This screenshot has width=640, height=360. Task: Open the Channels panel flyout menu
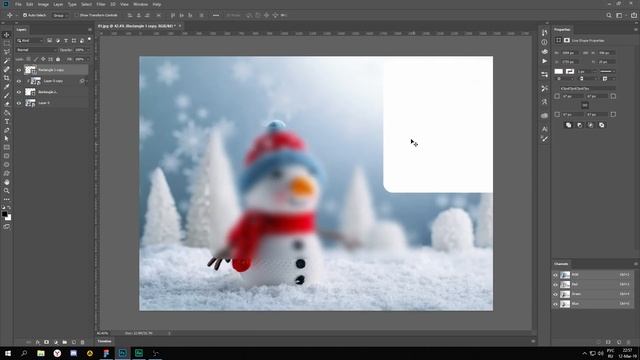tap(636, 264)
